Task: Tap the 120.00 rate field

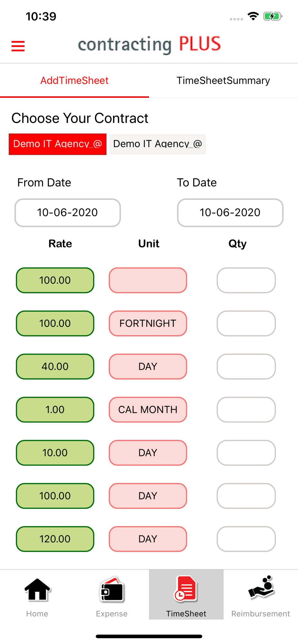Action: [55, 539]
